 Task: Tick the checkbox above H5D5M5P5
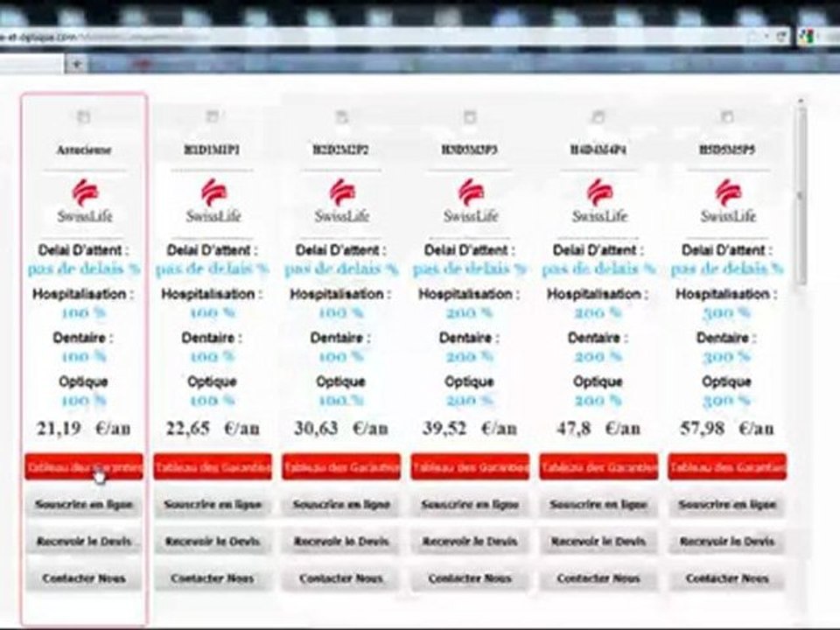[727, 116]
